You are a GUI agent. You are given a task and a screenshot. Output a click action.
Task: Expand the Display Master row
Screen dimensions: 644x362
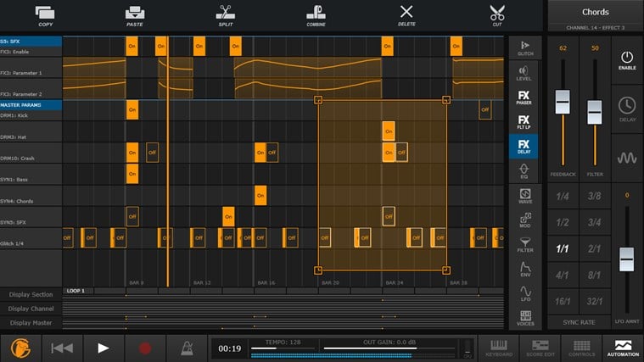coord(31,322)
